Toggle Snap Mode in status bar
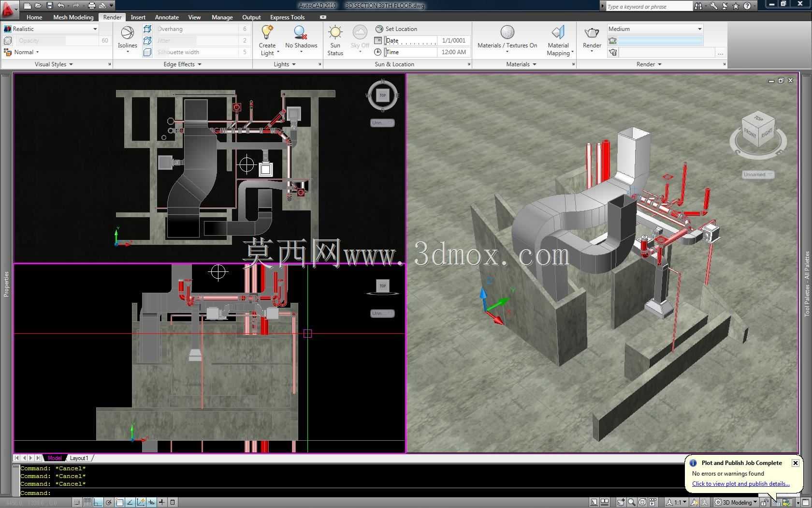This screenshot has height=508, width=812. 77,502
